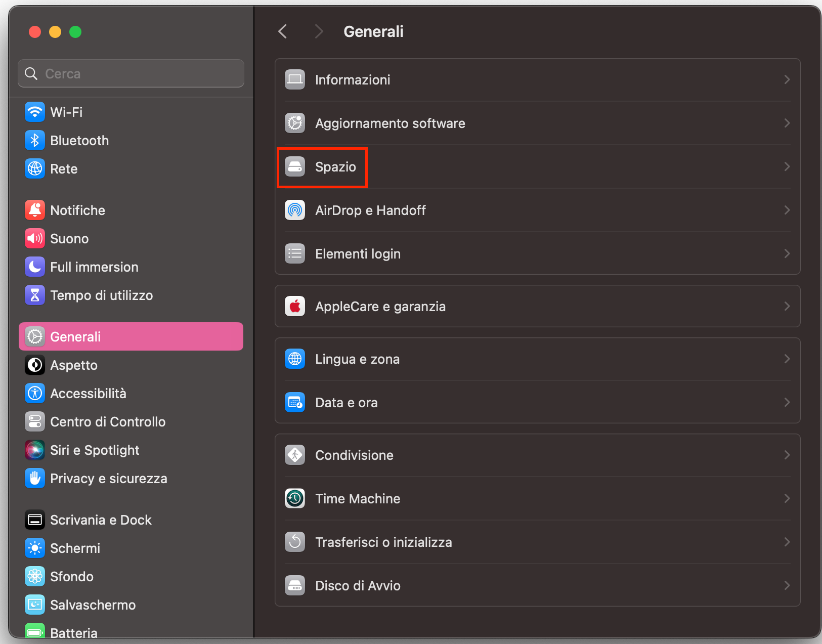Image resolution: width=822 pixels, height=644 pixels.
Task: Click the Bluetooth icon in sidebar
Action: [34, 141]
